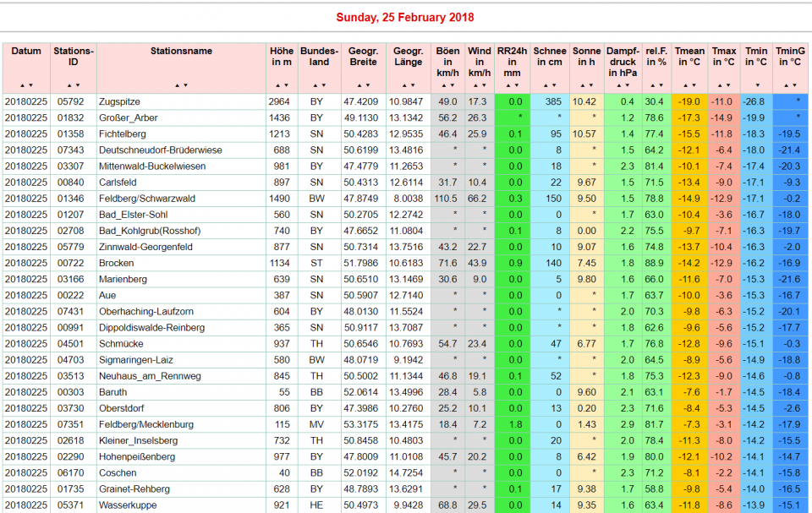Click the Wasserkuppe station name
Screen dimensions: 812x513
[128, 505]
